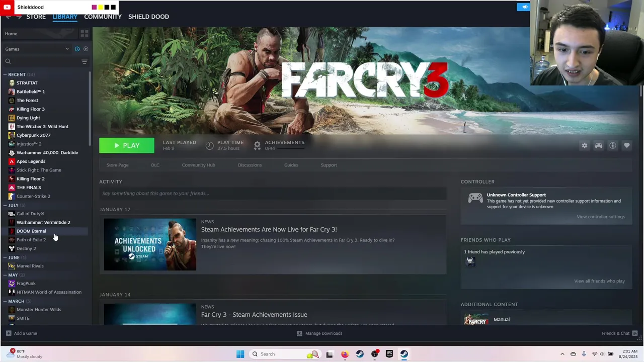Click View controller settings link
The height and width of the screenshot is (362, 644).
[601, 217]
